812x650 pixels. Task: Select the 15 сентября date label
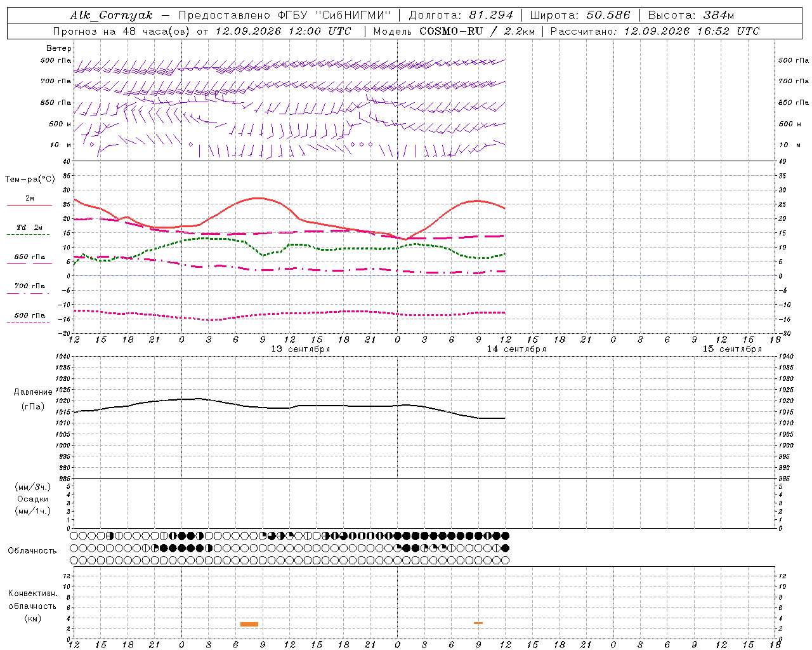[x=732, y=349]
